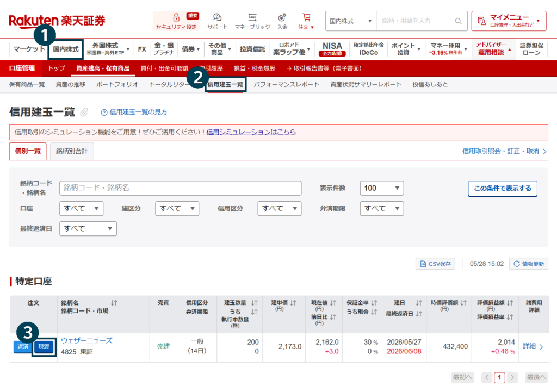Open the マーケット menu
This screenshot has height=392, width=557.
(29, 49)
